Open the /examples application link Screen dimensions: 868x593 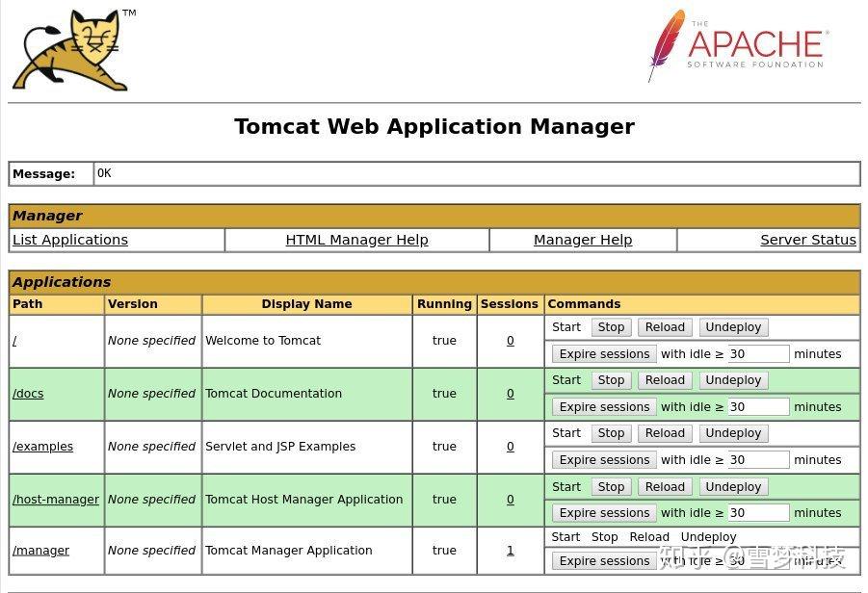(x=43, y=446)
